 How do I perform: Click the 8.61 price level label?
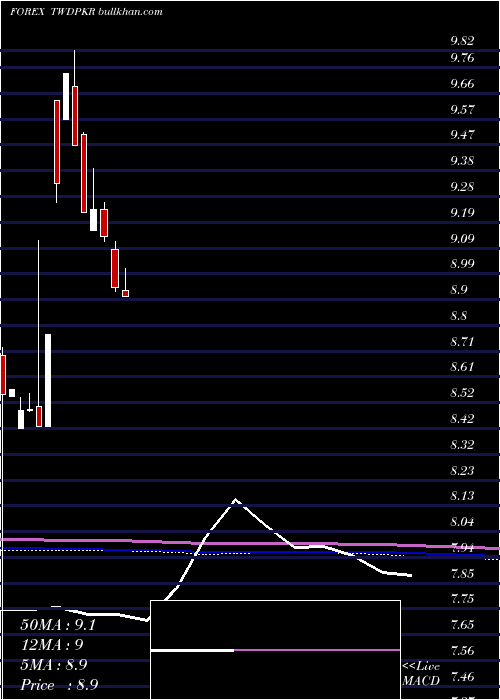462,367
